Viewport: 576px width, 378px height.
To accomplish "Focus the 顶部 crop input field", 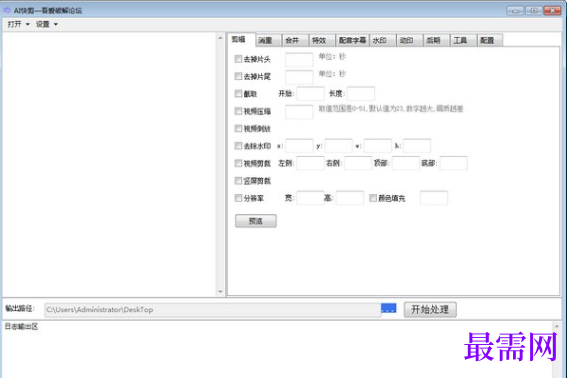I will 406,163.
